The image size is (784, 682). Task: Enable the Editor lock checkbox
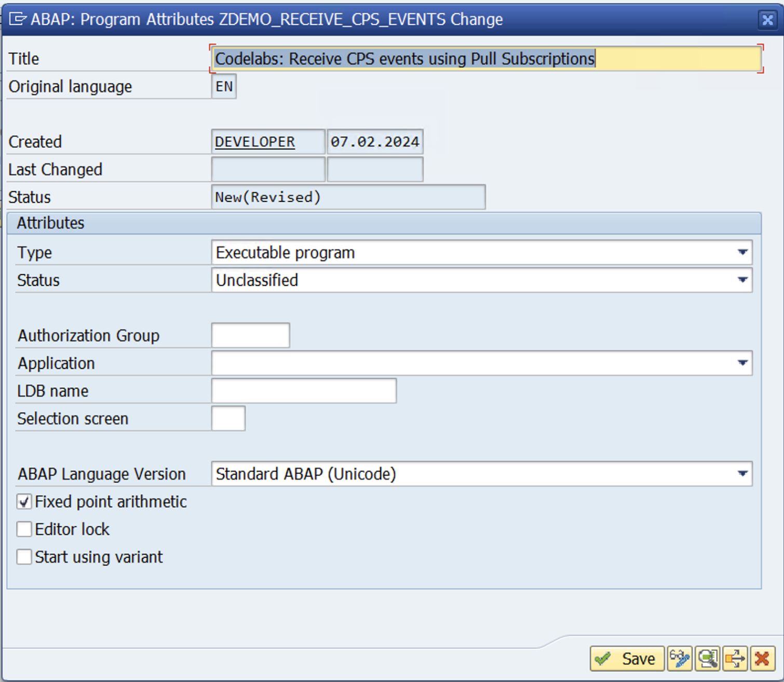(x=24, y=529)
